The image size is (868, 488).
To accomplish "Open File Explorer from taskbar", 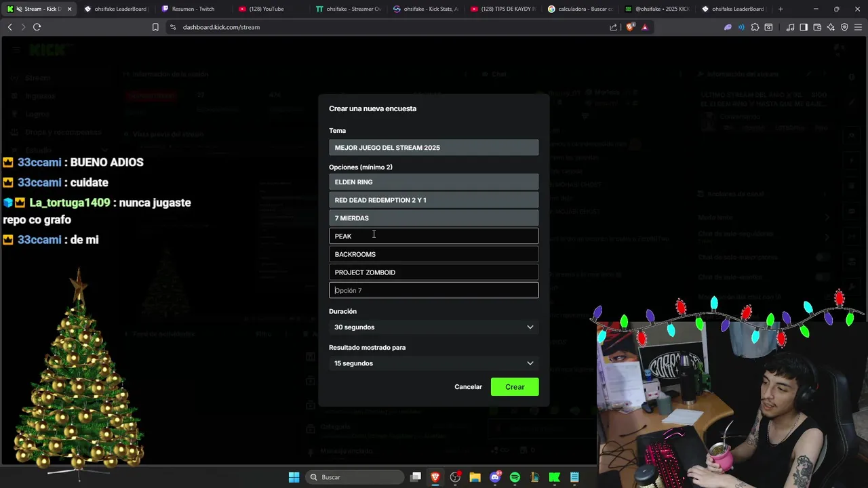I will (475, 477).
